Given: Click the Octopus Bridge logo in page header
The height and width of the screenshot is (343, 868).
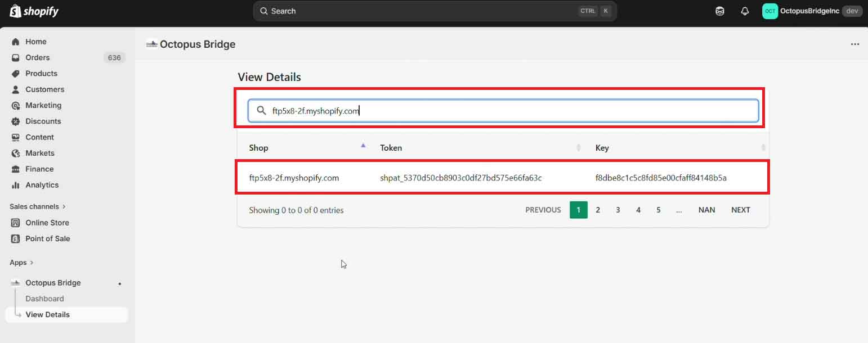Looking at the screenshot, I should click(151, 44).
